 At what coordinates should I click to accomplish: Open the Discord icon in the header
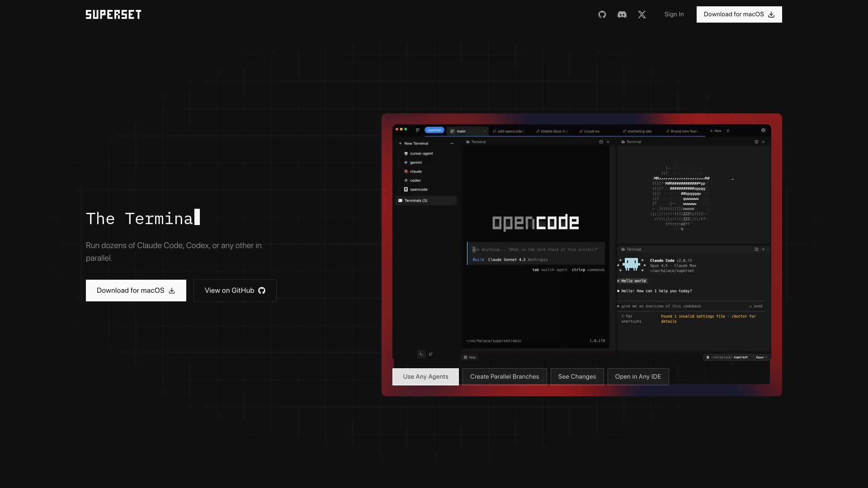tap(622, 14)
